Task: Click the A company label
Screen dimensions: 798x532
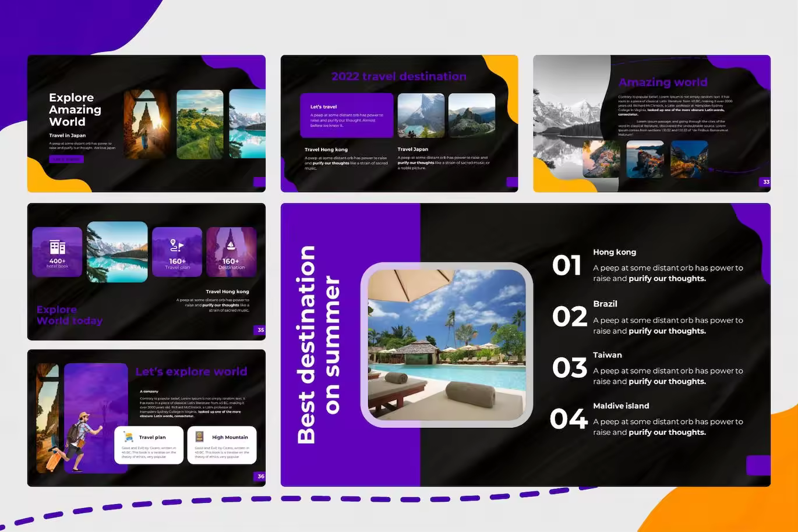Action: [x=149, y=392]
